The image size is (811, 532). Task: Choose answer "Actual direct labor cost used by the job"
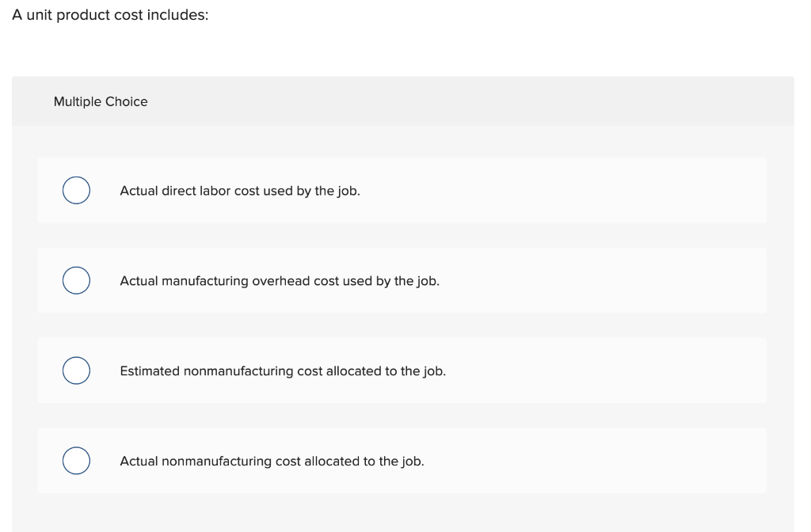[239, 191]
